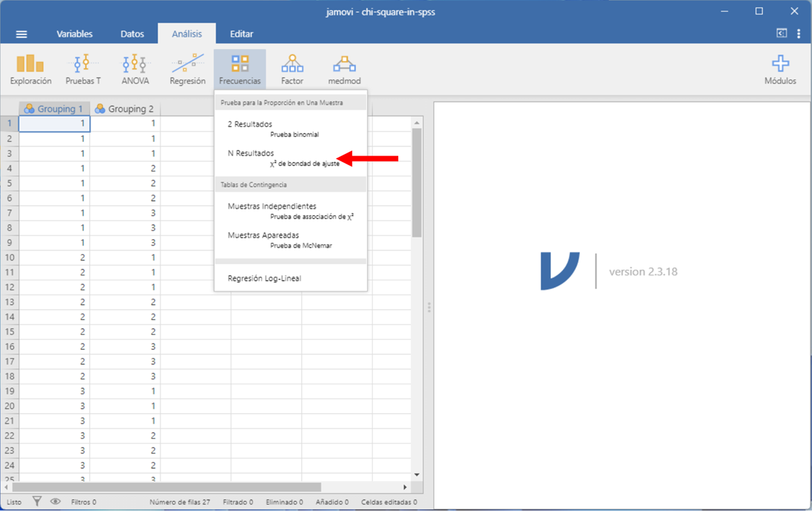812x511 pixels.
Task: Open the Exploración analysis menu
Action: [31, 70]
